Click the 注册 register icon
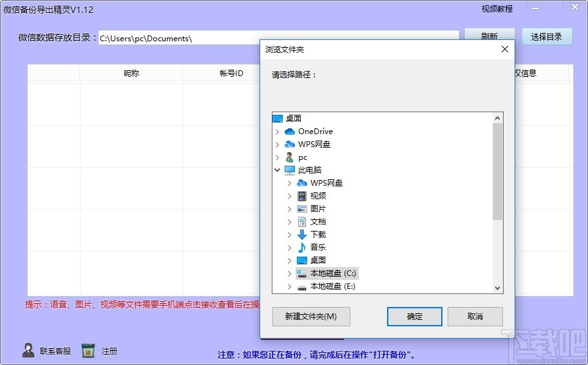 [88, 350]
